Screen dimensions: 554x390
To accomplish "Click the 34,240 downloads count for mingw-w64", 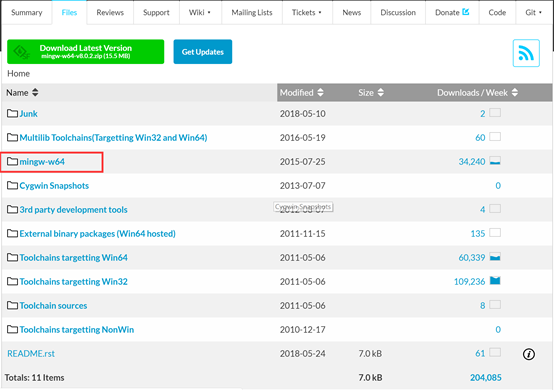I will coord(472,161).
